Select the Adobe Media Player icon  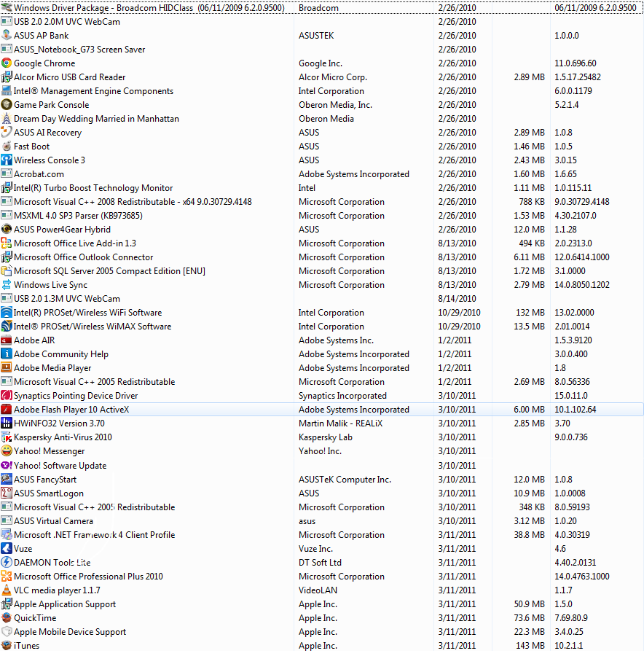pyautogui.click(x=7, y=368)
